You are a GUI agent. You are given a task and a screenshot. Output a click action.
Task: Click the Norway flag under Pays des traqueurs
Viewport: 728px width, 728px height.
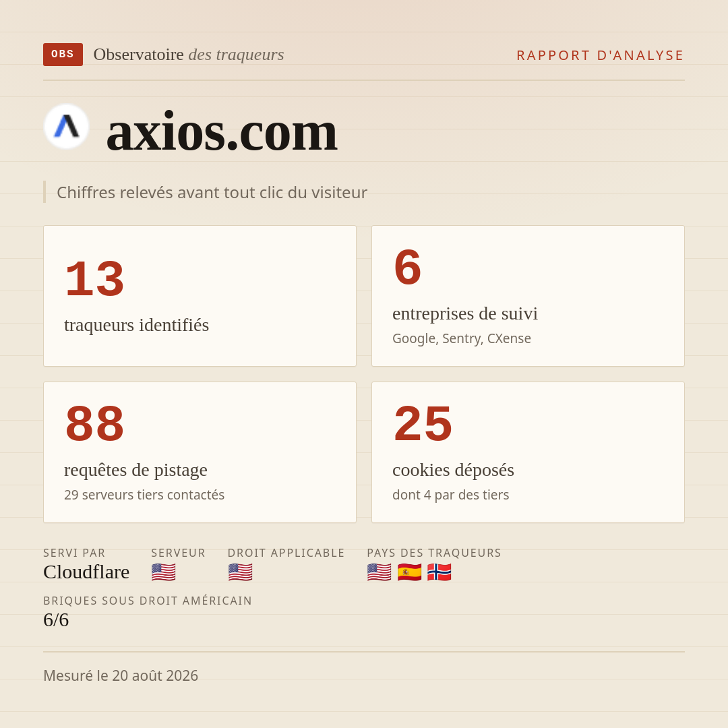(x=439, y=572)
